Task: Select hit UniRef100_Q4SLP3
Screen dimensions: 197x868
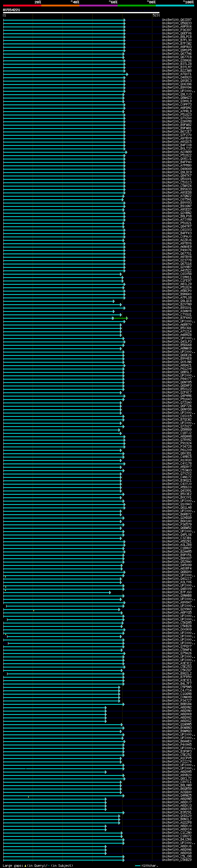Action: coord(177,342)
